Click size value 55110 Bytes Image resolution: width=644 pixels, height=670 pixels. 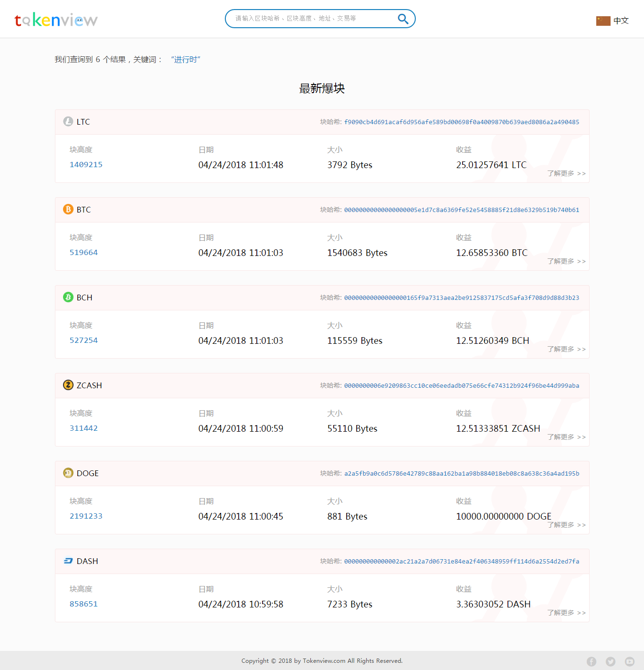pyautogui.click(x=352, y=428)
